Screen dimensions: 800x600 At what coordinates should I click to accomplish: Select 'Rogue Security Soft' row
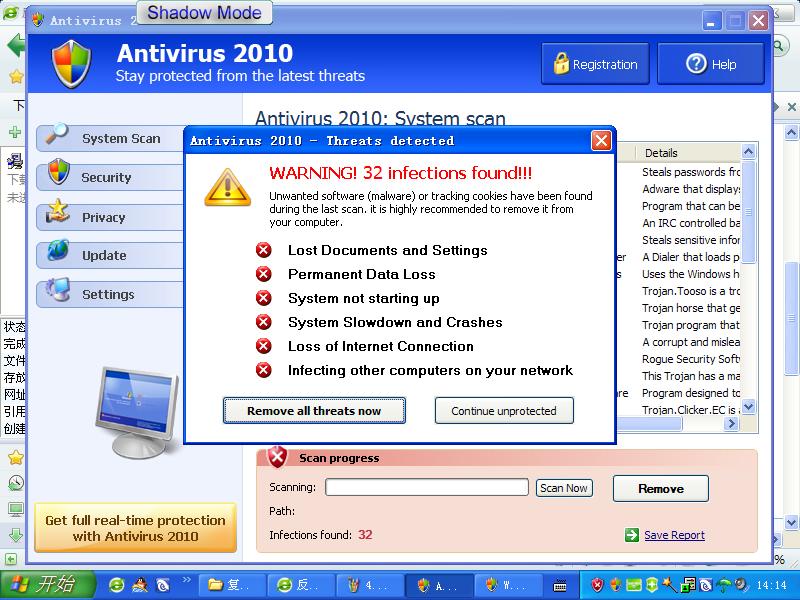click(x=690, y=359)
